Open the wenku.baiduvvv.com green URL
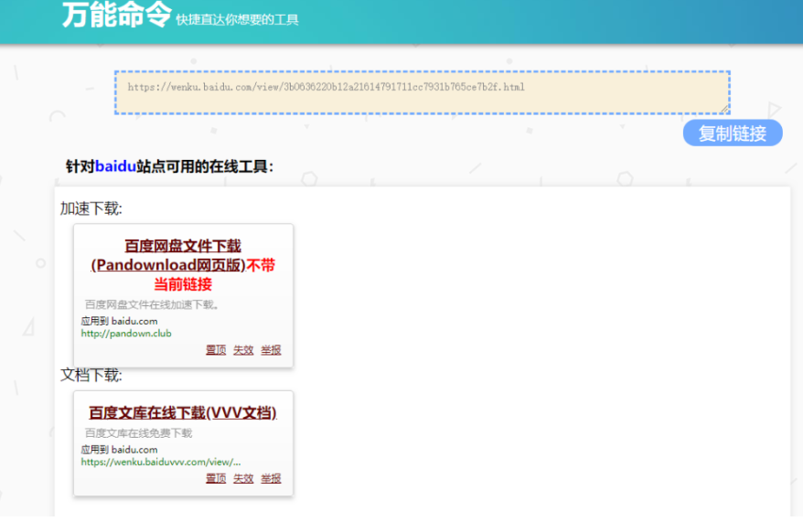This screenshot has width=803, height=532. pyautogui.click(x=161, y=463)
